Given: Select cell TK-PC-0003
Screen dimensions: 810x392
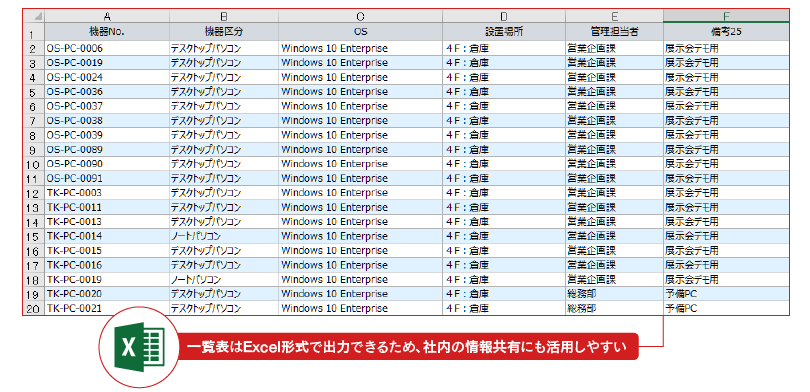Looking at the screenshot, I should click(107, 193).
